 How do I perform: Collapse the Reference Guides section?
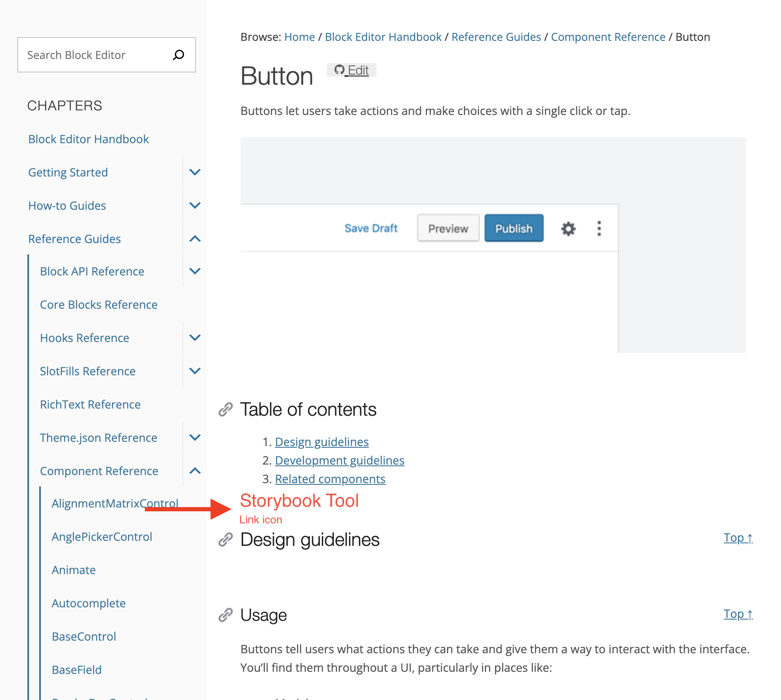coord(194,238)
